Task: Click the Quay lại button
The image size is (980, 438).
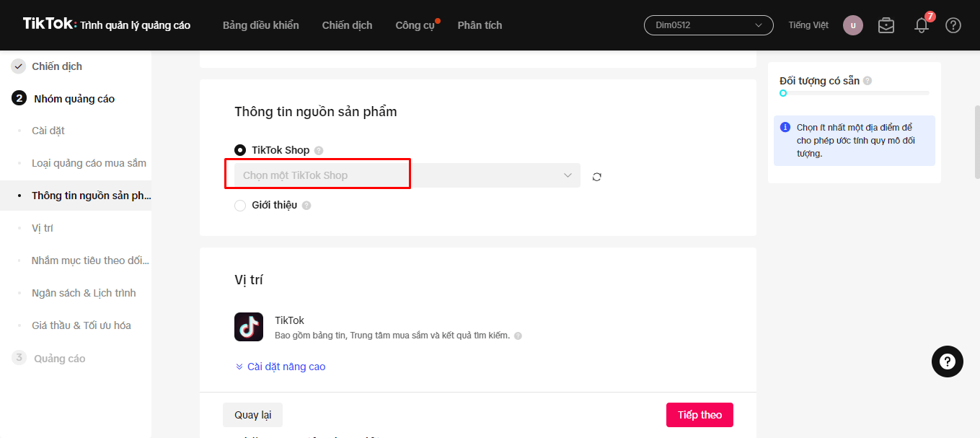Action: [x=252, y=415]
